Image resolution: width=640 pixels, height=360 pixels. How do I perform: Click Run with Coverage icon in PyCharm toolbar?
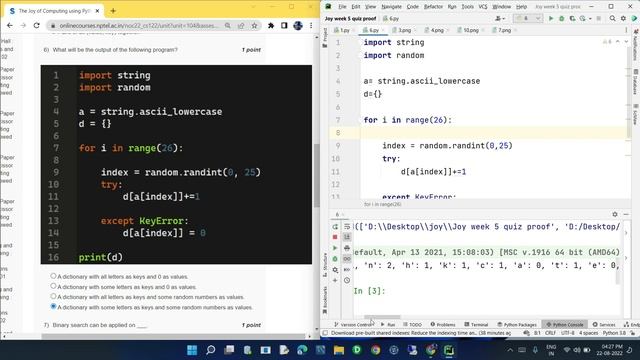click(x=572, y=18)
